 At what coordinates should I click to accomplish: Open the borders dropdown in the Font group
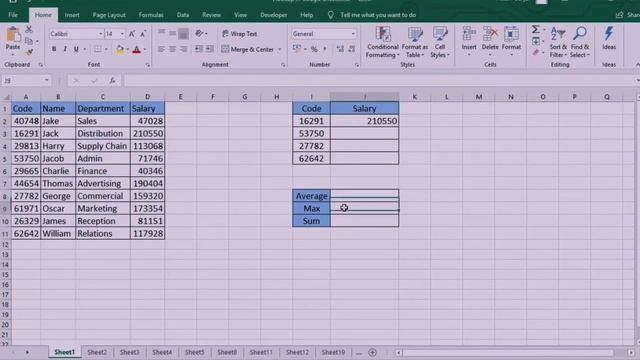pos(106,50)
